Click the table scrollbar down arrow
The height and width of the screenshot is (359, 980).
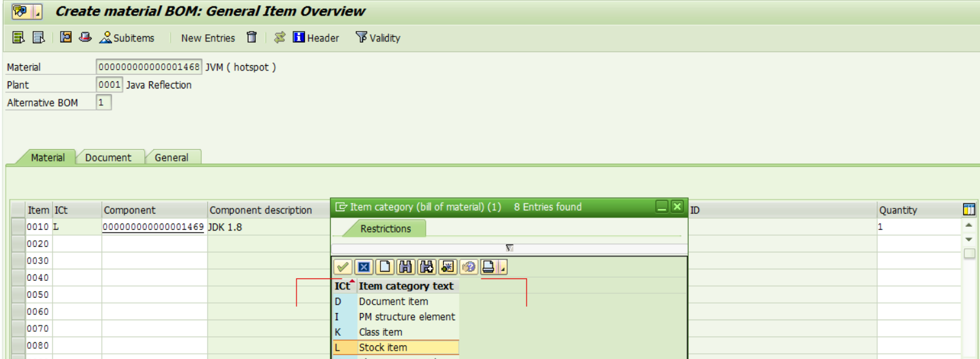(968, 240)
